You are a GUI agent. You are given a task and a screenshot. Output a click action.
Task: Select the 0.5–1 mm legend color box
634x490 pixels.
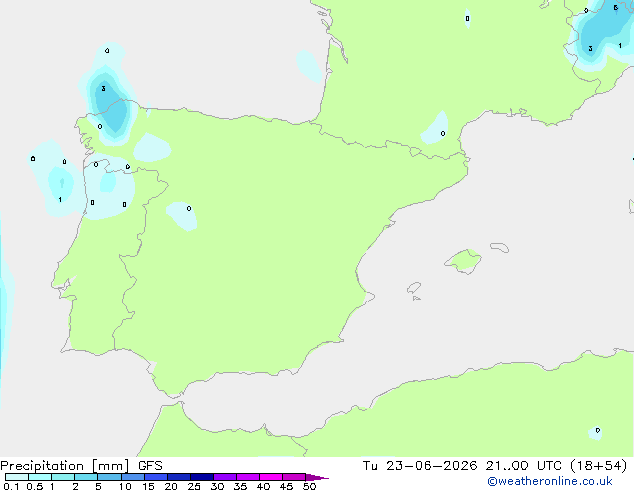40,477
